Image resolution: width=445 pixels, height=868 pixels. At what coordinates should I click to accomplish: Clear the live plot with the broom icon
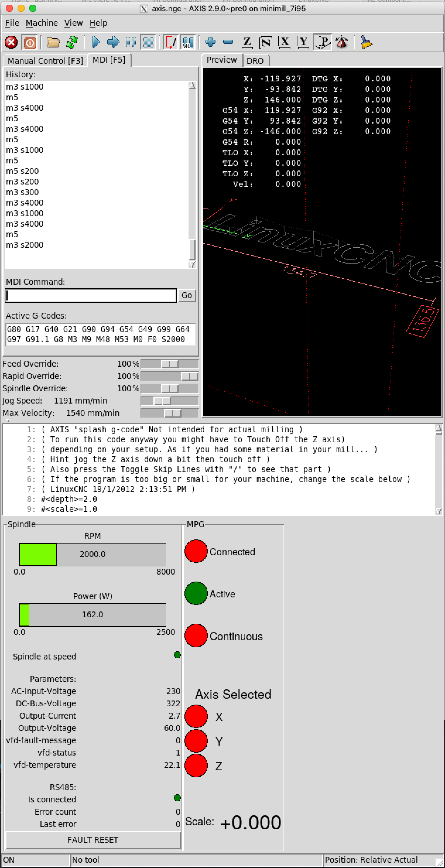coord(366,42)
